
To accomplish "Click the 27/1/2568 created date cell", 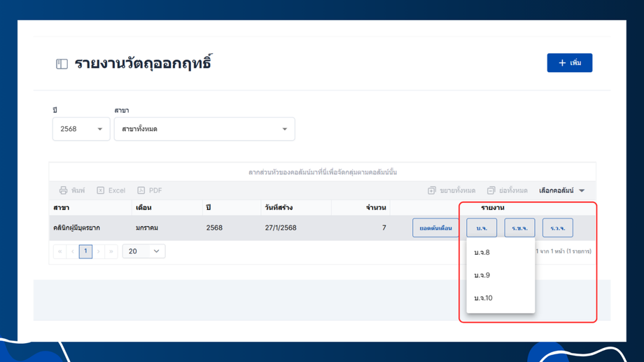I will [x=295, y=228].
